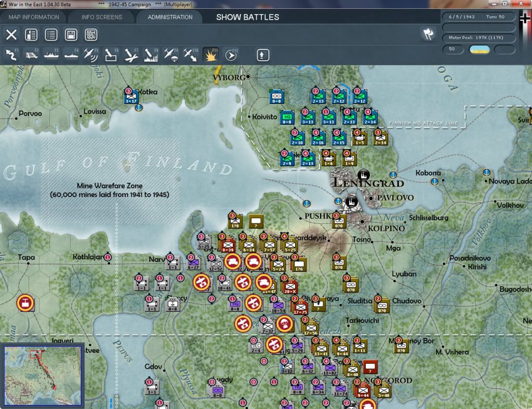Click the SHOW BATTLES mode title
Image resolution: width=532 pixels, height=409 pixels.
pos(248,17)
